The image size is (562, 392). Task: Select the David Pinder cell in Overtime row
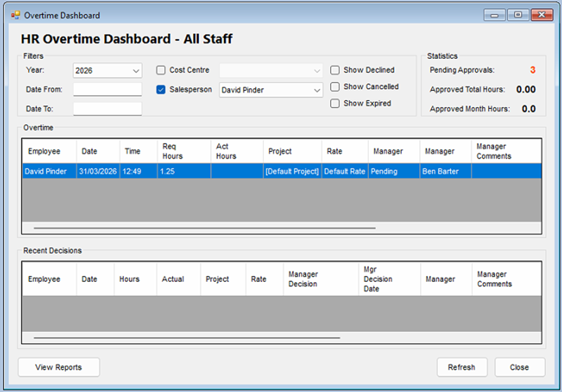[49, 171]
